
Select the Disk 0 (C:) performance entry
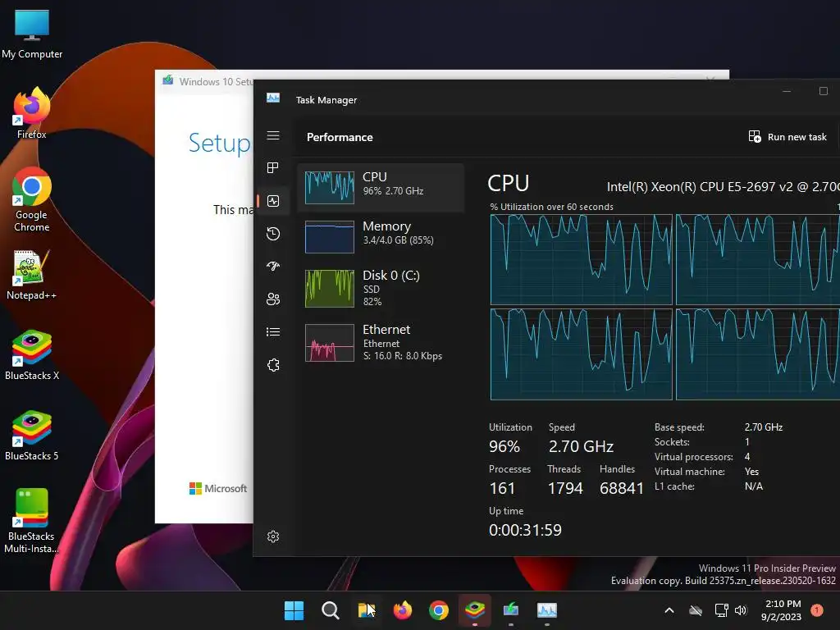[381, 288]
